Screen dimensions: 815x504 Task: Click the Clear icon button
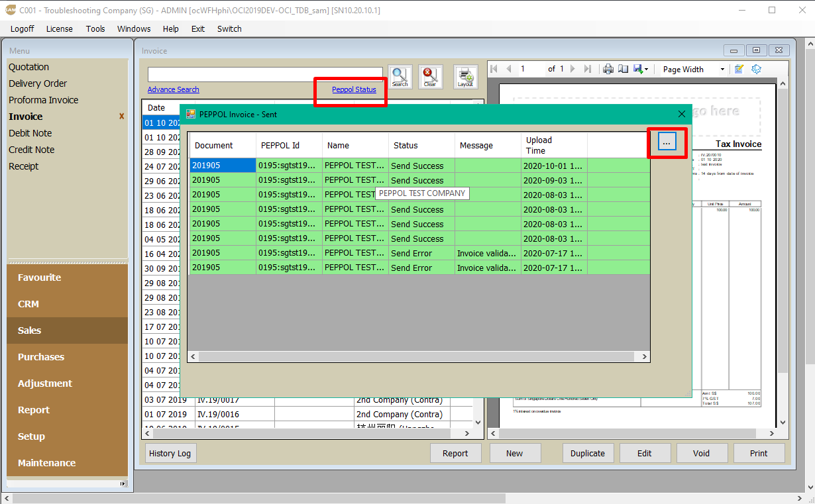tap(429, 77)
